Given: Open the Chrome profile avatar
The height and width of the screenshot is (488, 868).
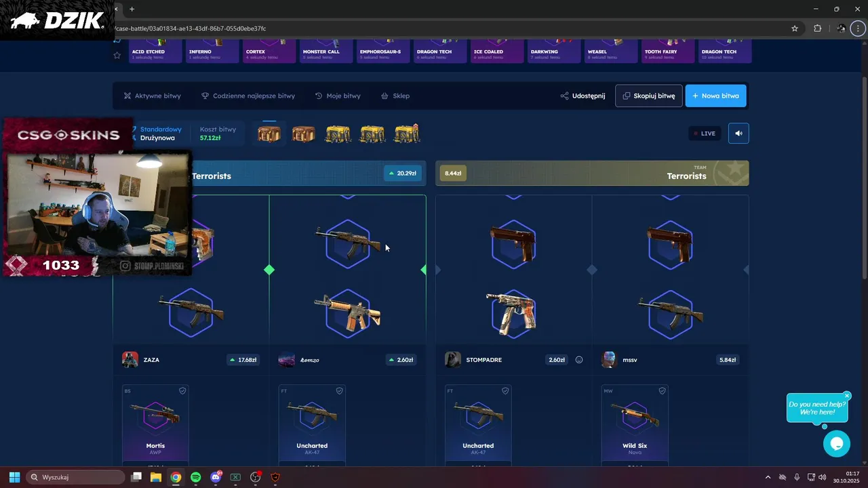Looking at the screenshot, I should click(841, 28).
